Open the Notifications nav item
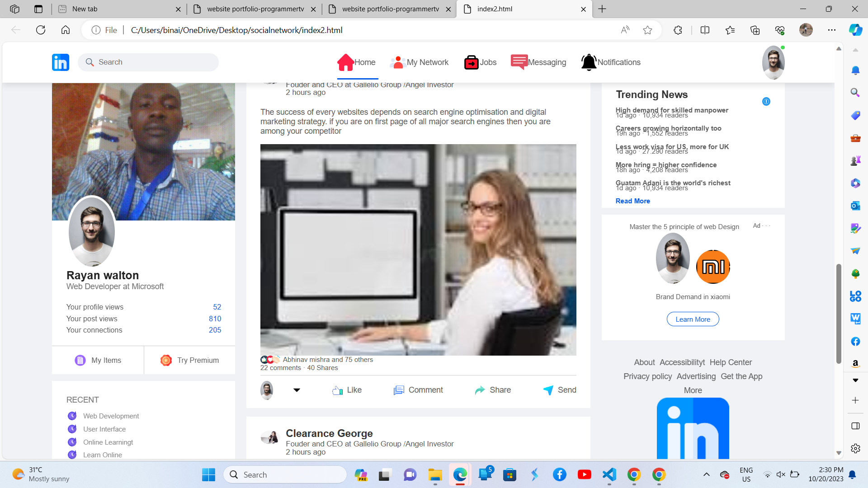This screenshot has height=488, width=868. (610, 62)
